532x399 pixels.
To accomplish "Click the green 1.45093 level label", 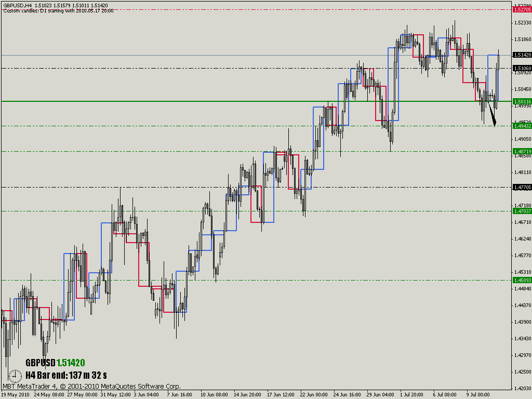I will click(x=523, y=280).
